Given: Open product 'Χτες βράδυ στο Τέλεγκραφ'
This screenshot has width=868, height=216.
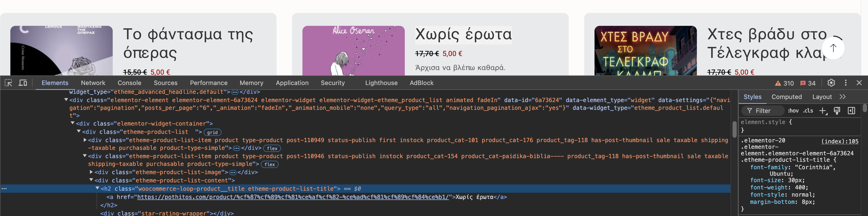Looking at the screenshot, I should click(x=767, y=43).
